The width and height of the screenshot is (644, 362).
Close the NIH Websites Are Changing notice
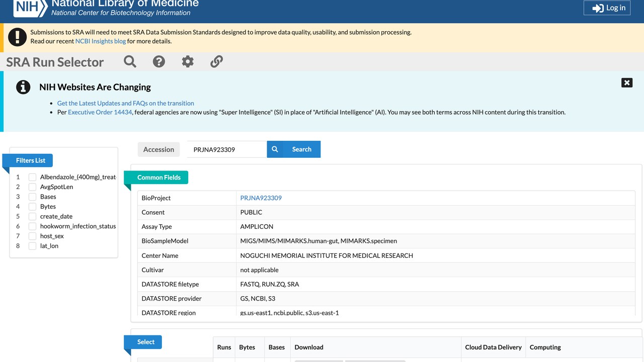pos(627,82)
